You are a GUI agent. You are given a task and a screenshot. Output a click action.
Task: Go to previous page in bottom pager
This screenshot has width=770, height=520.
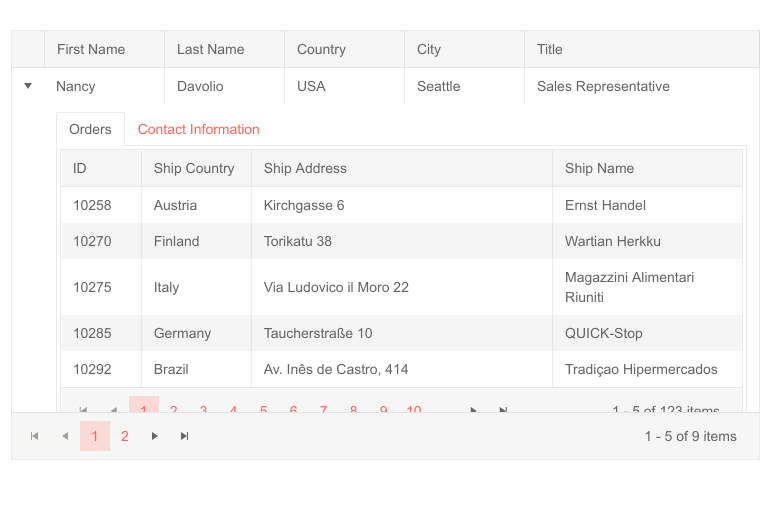65,436
